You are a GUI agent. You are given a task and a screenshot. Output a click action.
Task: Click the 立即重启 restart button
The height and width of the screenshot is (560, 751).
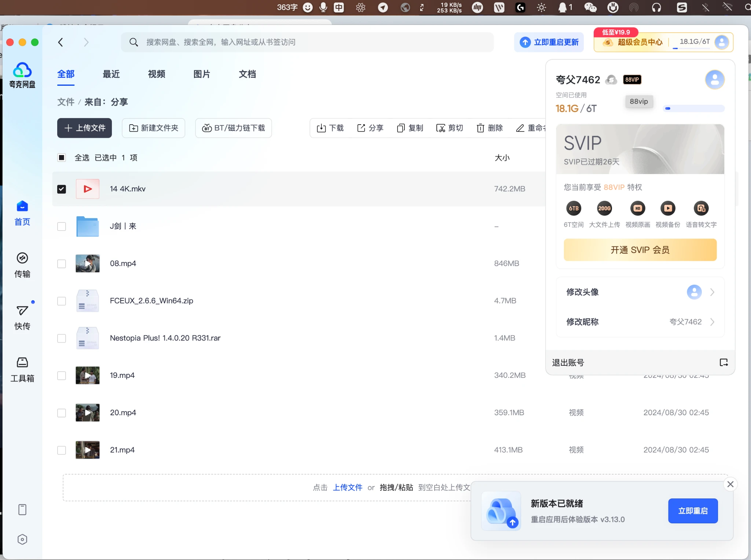(x=693, y=511)
